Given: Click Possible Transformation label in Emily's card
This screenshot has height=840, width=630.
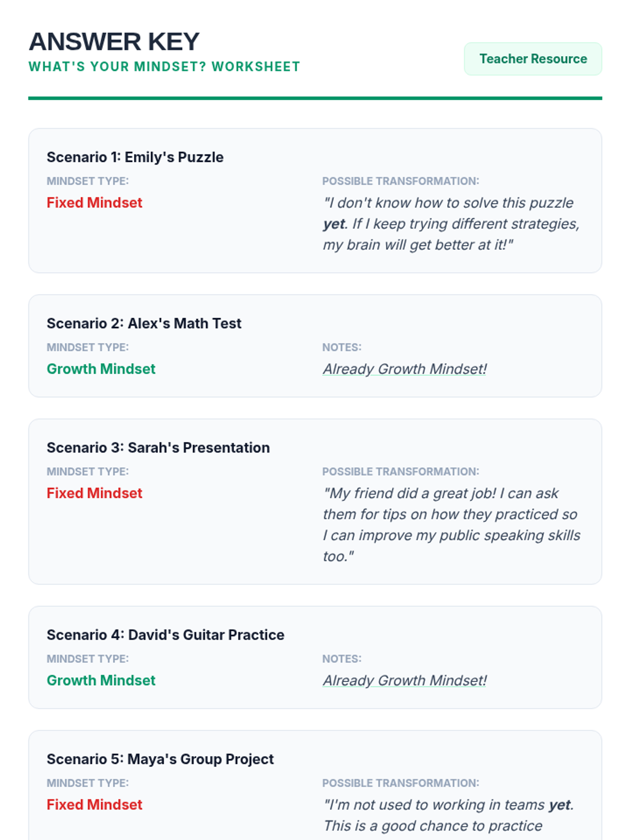Looking at the screenshot, I should 401,181.
